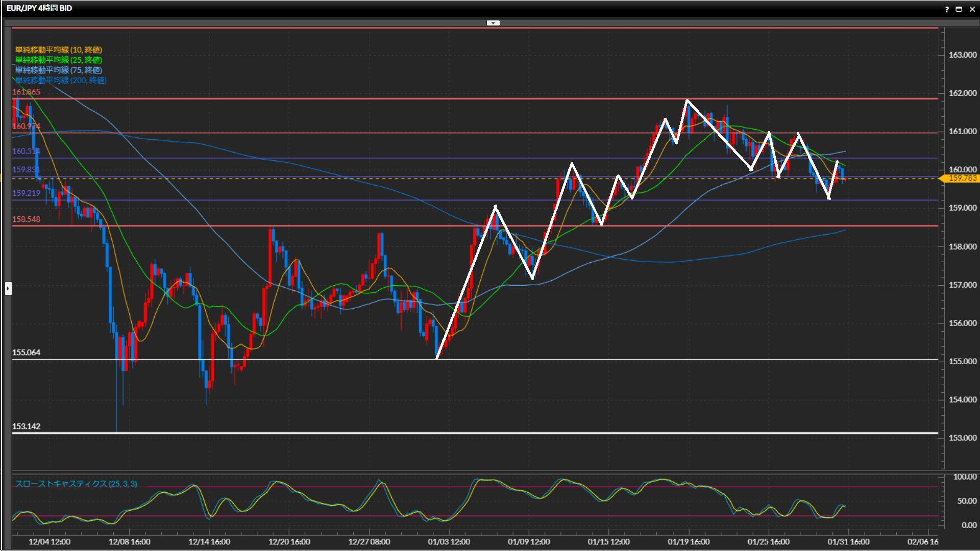Viewport: 980px width, 551px height.
Task: Close the EUR/JPY chart window
Action: pos(972,9)
